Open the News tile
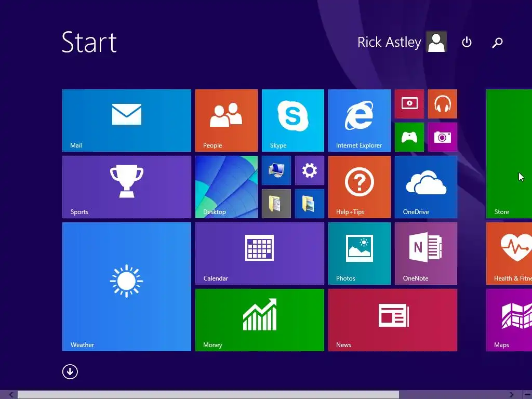The image size is (532, 399). [x=393, y=320]
